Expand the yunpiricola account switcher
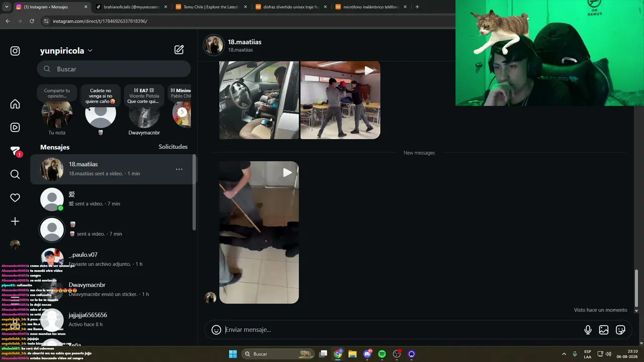 click(66, 51)
